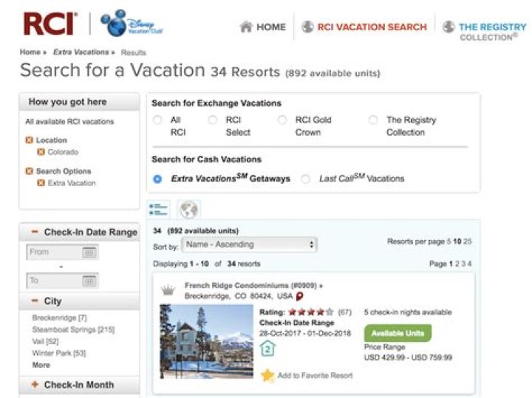Click the star Add to Favorite icon
Image resolution: width=532 pixels, height=398 pixels.
(267, 375)
